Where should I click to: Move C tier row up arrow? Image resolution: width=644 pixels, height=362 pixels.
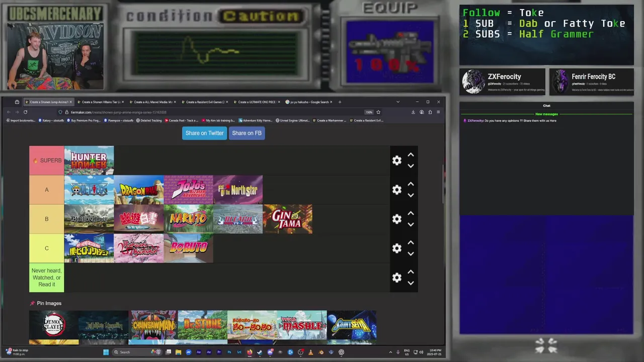coord(411,242)
